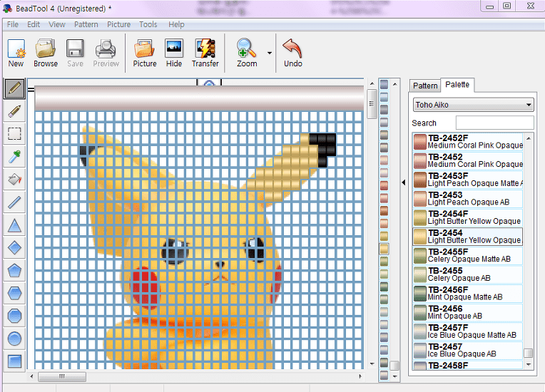Select the Rectangle shape tool

14,361
